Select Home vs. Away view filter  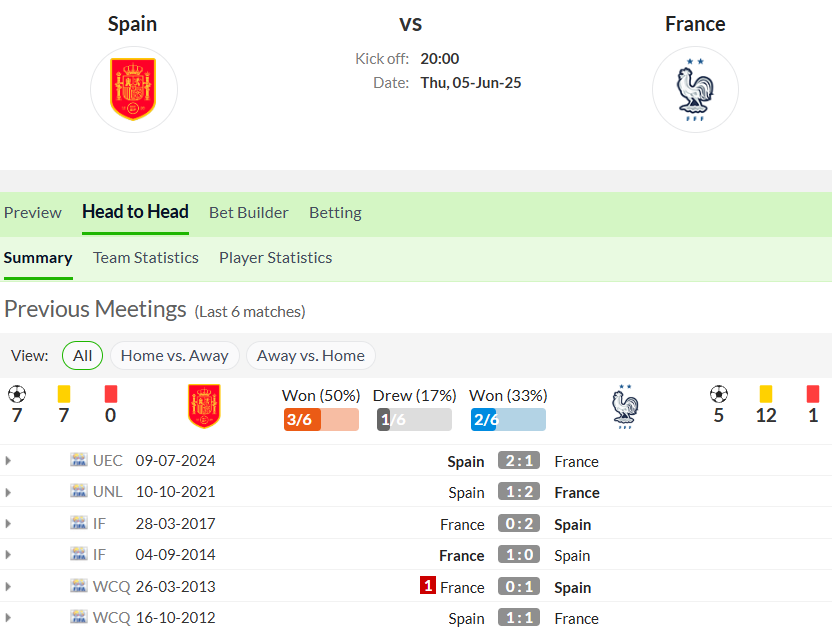click(175, 355)
